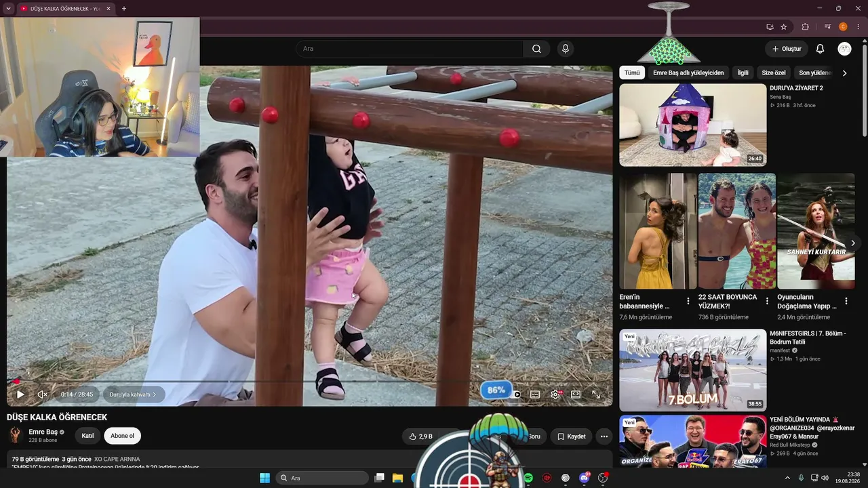This screenshot has height=488, width=868.
Task: Open the '22 SAAT BOYUNCA YÜZMEK?!' short thumbnail
Action: tap(737, 231)
